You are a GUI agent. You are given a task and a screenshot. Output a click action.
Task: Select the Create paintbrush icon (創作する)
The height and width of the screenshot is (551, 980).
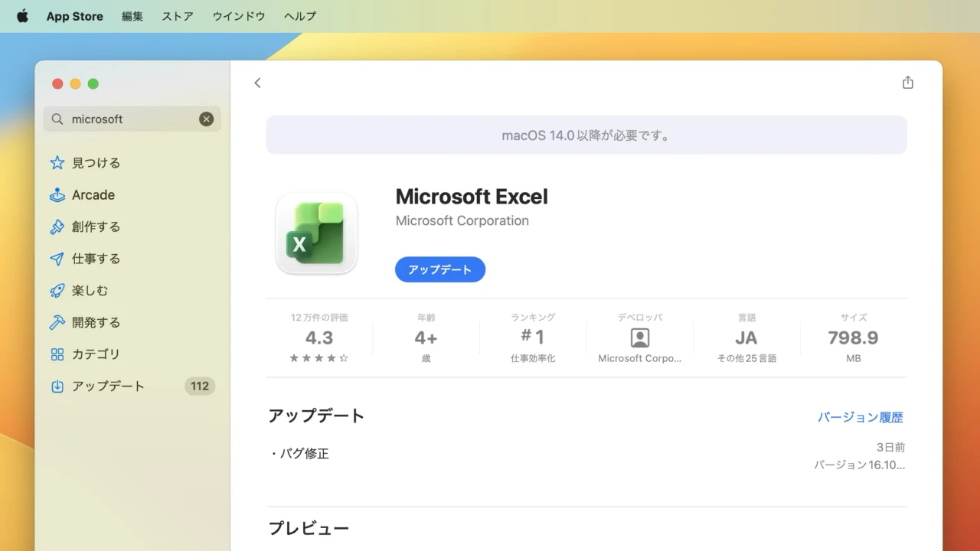[x=57, y=227]
